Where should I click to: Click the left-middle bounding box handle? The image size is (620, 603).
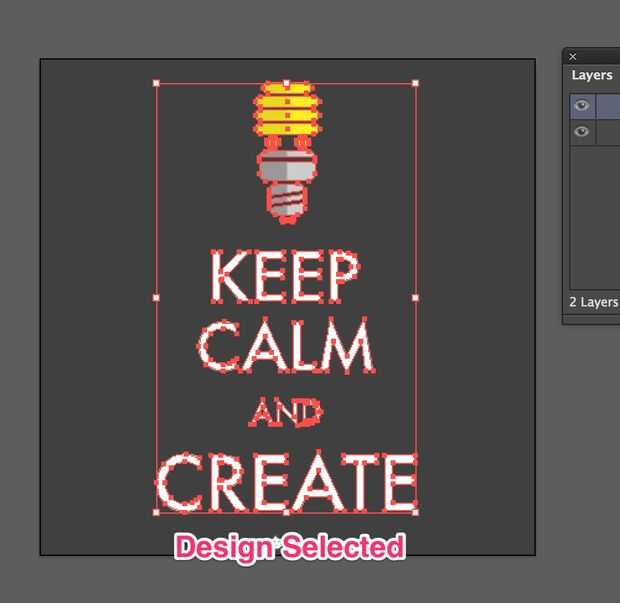point(156,298)
